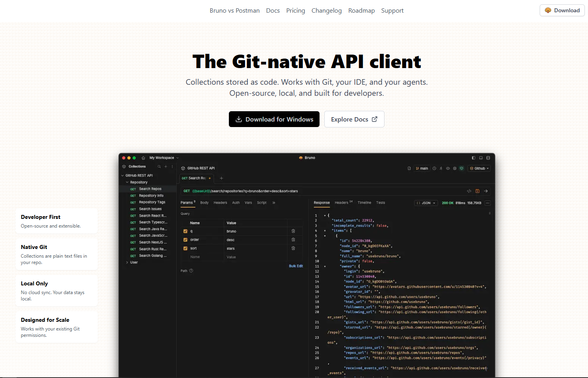Send the request via the arrow icon
Viewport: 588px width, 378px height.
coord(486,191)
